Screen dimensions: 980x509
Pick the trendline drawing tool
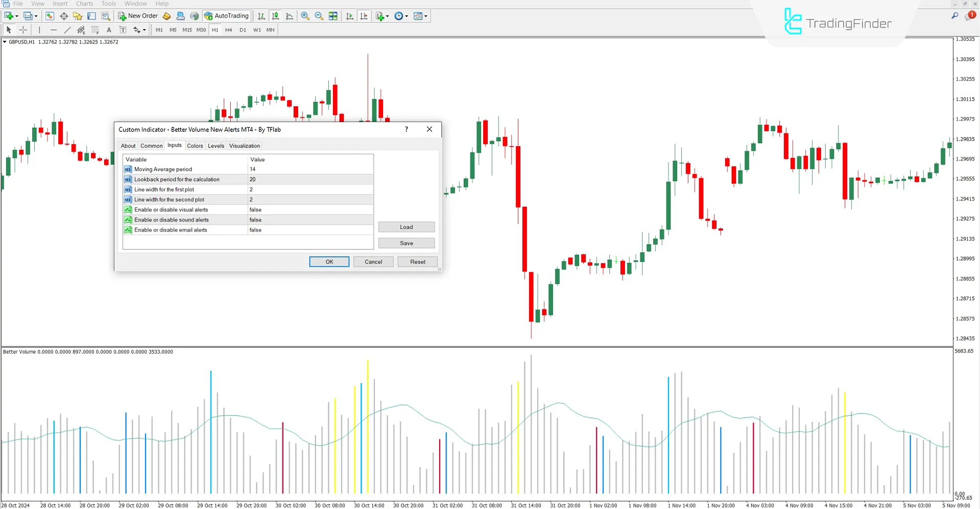tap(67, 30)
